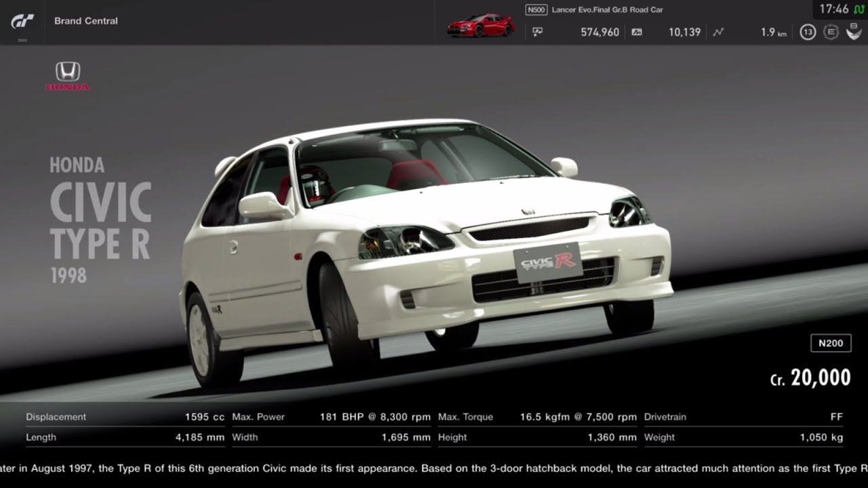Click the 1,695 mm width value
The image size is (868, 488).
406,437
